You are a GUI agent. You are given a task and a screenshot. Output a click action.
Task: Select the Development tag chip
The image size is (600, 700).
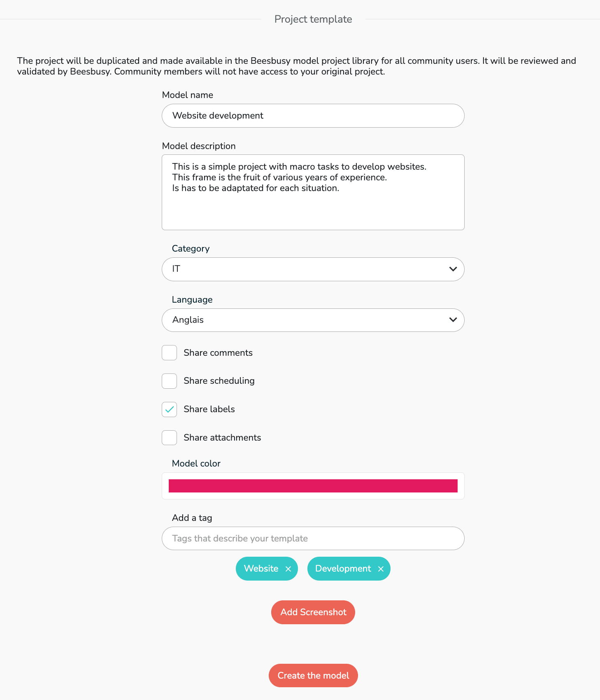(x=343, y=569)
